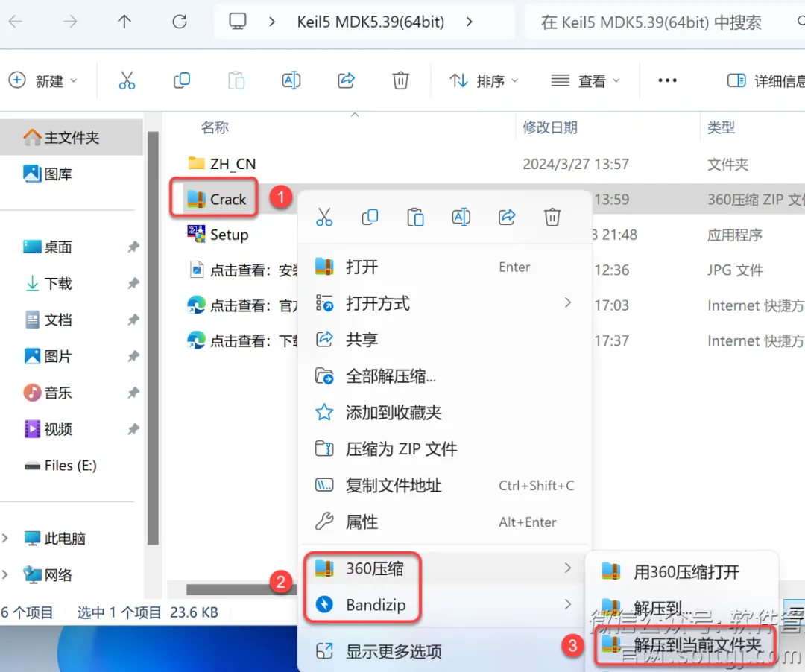
Task: Click the Delete trash icon in Explorer toolbar
Action: tap(400, 80)
